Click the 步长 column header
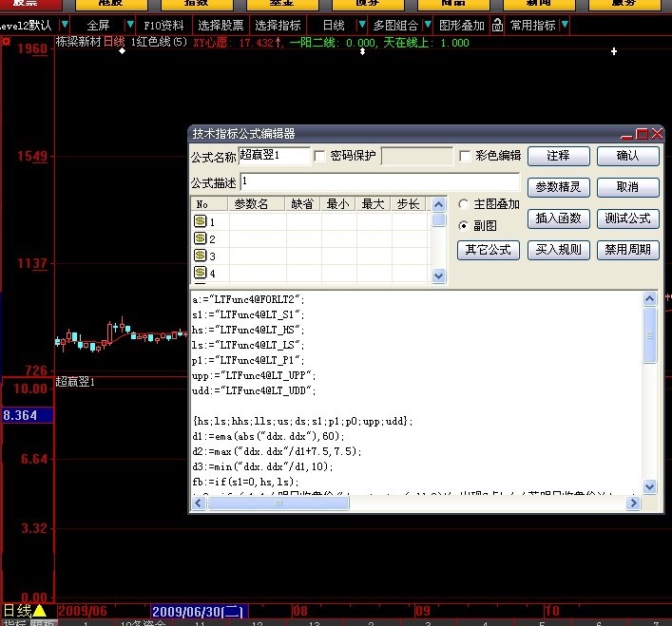Viewport: 672px width, 626px height. point(408,204)
